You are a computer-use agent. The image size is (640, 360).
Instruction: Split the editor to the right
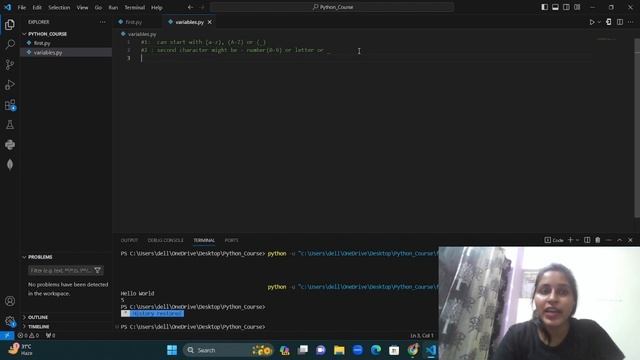pos(620,22)
